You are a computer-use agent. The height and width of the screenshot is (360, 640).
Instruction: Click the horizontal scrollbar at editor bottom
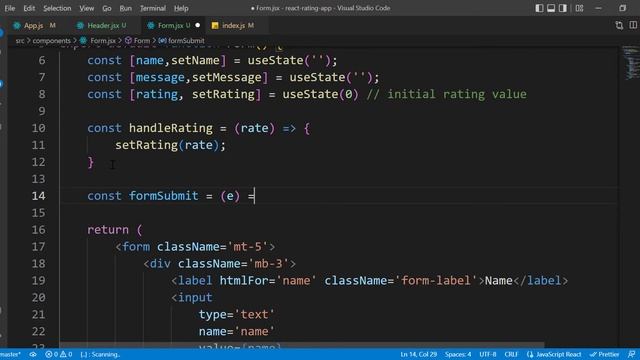pos(302,345)
